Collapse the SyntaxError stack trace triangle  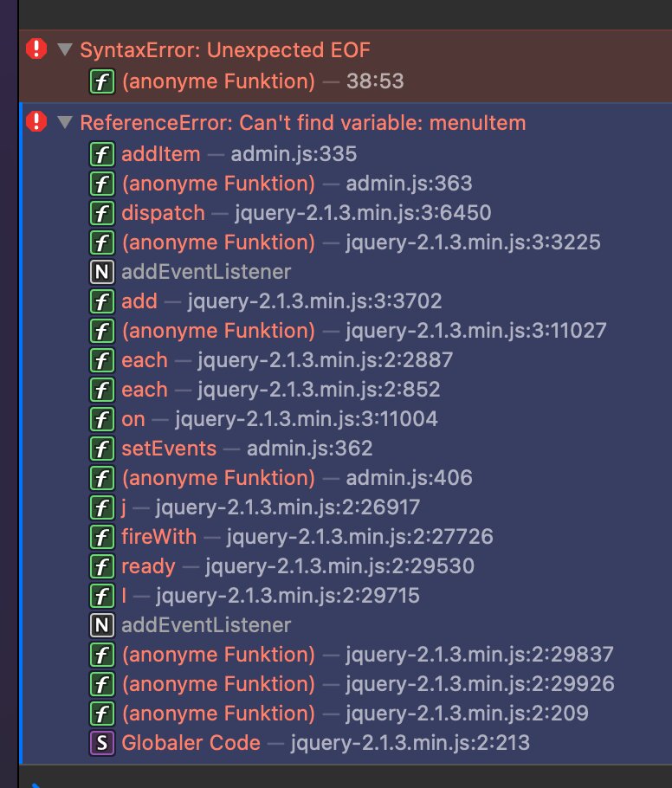64,50
